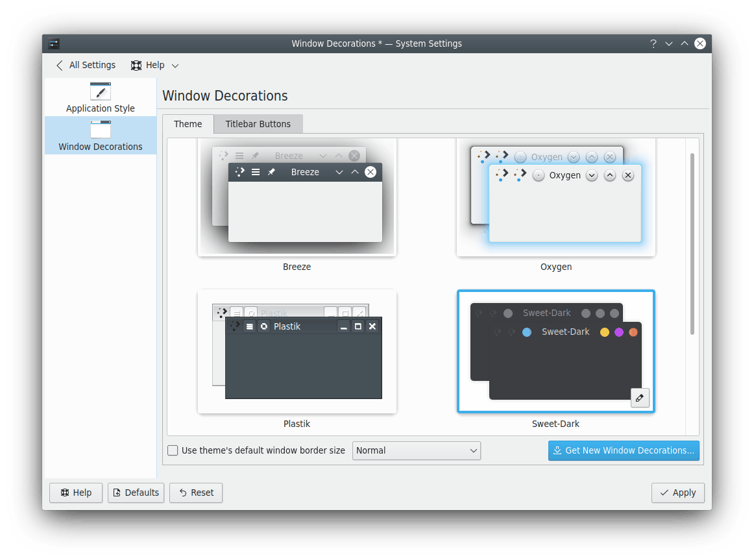This screenshot has height=560, width=754.
Task: Click the up-arrow button in Oxygen preview
Action: [610, 175]
